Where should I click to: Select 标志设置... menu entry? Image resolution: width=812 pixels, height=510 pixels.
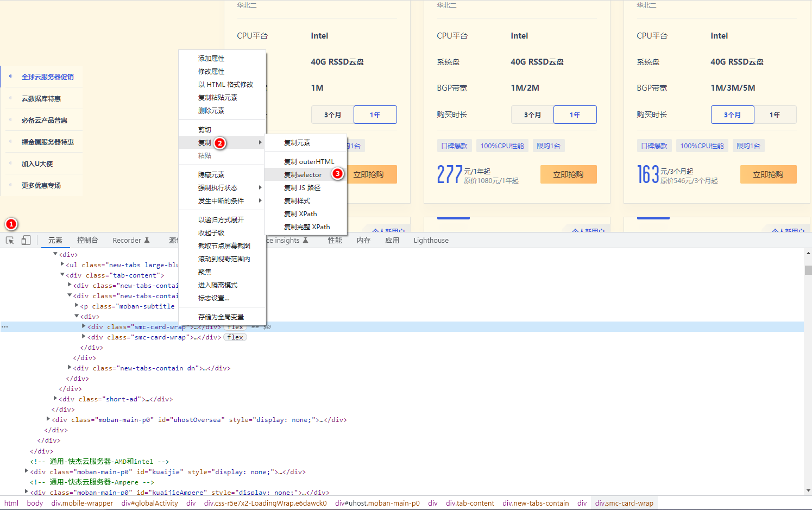(x=222, y=298)
